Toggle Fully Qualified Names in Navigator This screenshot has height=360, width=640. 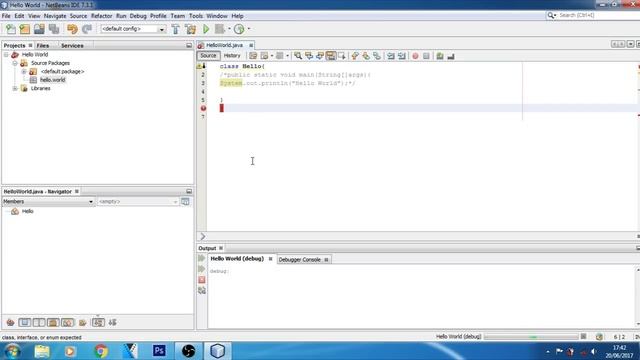pyautogui.click(x=83, y=322)
